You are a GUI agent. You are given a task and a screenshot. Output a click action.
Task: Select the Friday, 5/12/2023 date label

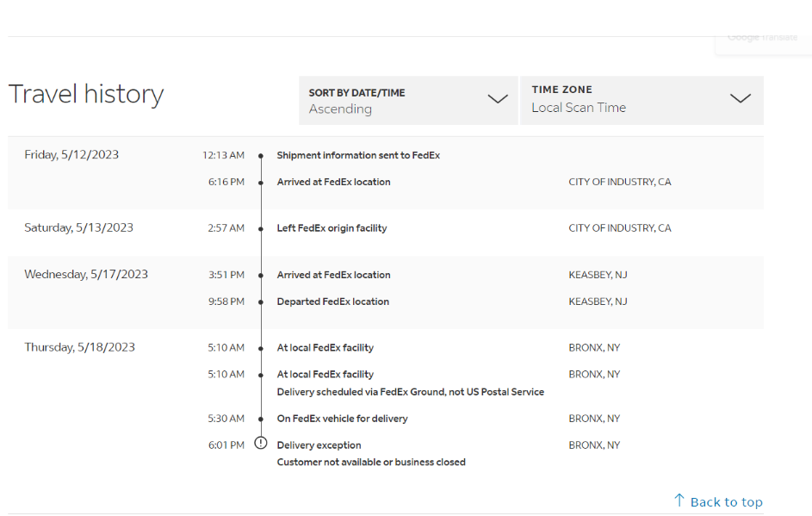click(x=71, y=155)
